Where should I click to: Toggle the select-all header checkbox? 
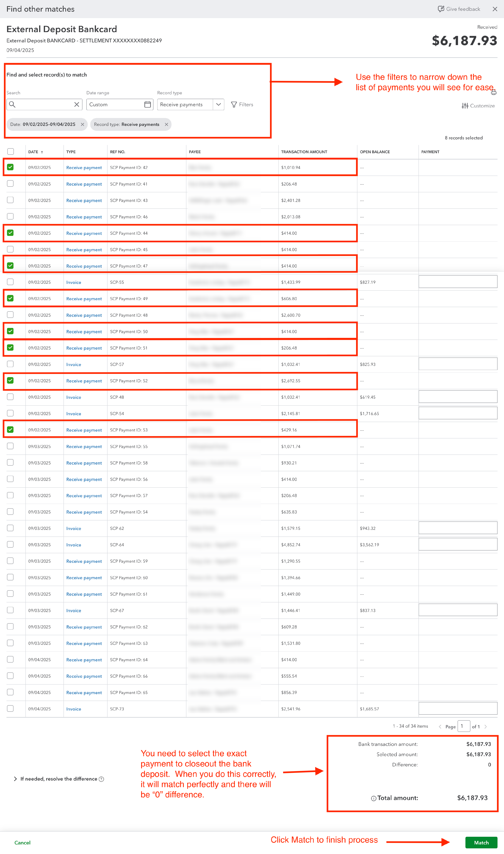11,151
